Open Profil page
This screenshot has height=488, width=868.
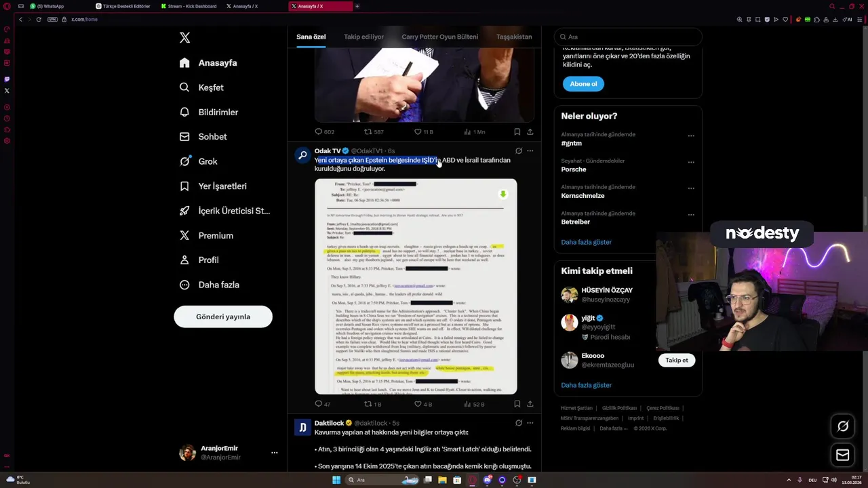[x=199, y=260]
